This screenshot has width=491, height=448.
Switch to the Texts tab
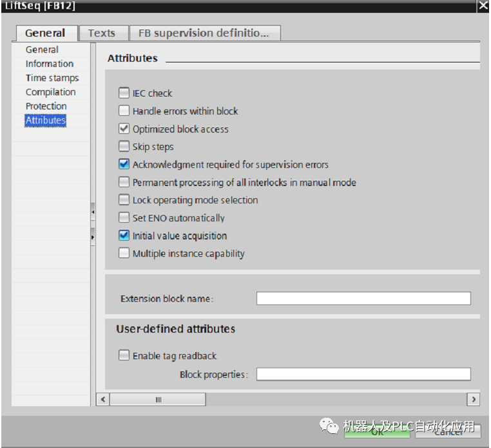click(104, 33)
